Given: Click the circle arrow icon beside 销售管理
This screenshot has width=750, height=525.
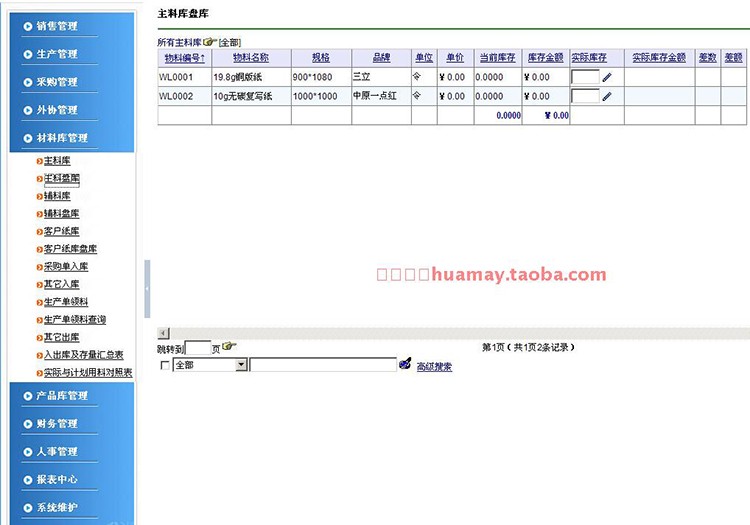Looking at the screenshot, I should pos(28,26).
